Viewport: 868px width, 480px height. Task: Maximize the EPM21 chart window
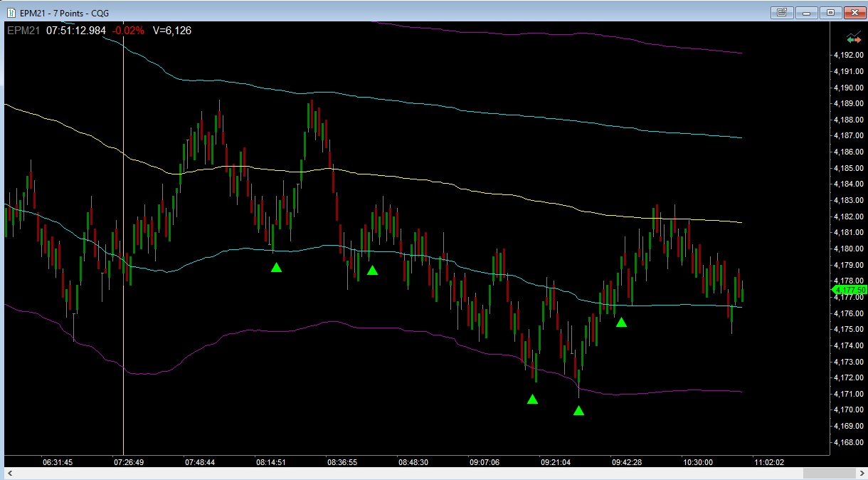tap(830, 12)
